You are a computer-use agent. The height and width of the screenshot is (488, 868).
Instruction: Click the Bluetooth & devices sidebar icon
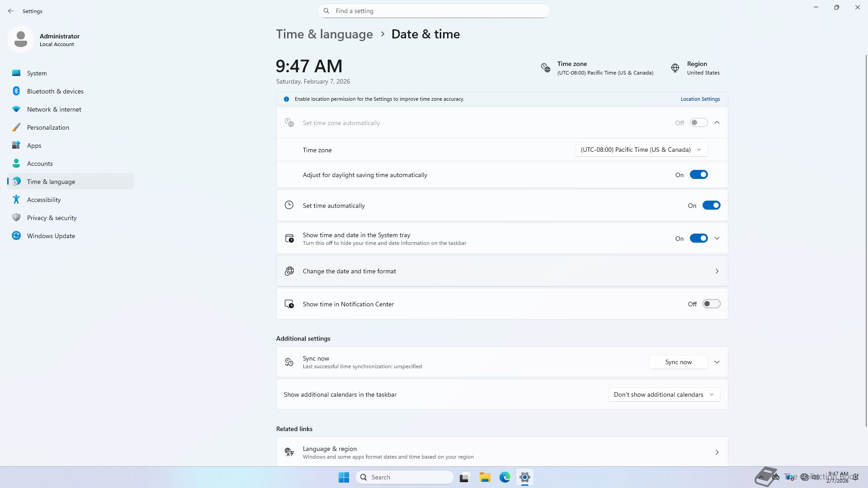(x=16, y=91)
